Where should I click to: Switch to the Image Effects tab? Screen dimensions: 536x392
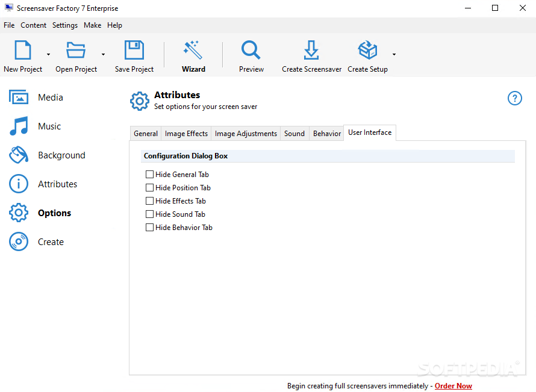(x=186, y=134)
